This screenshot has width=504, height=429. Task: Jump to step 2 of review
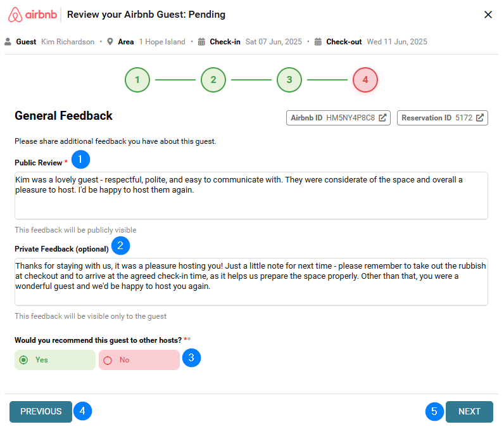[x=213, y=80]
